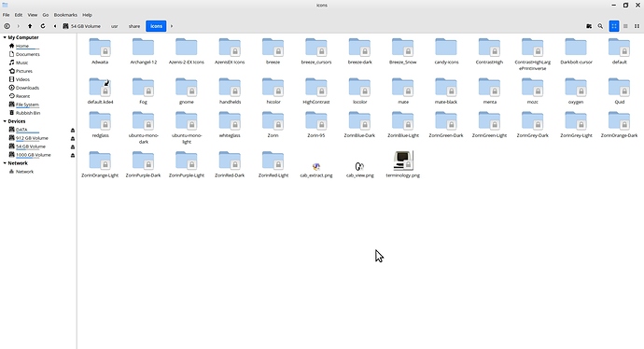Select the Adwaita folder
644x349 pixels.
pyautogui.click(x=100, y=51)
